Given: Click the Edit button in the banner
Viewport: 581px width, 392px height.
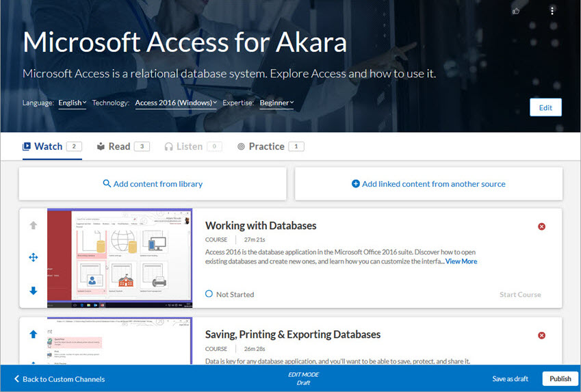Looking at the screenshot, I should 545,108.
